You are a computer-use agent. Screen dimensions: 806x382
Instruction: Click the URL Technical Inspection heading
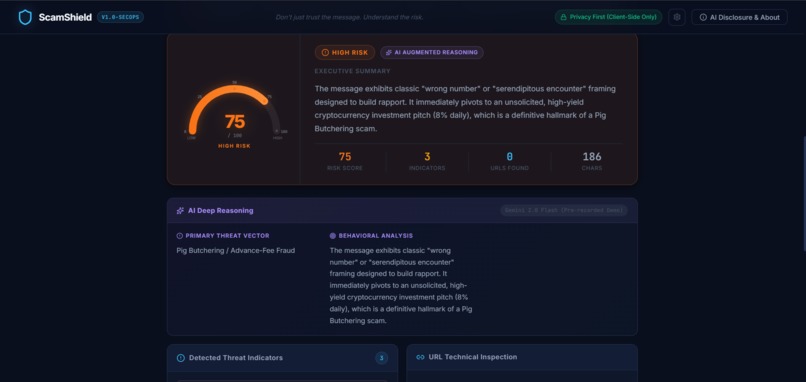click(473, 357)
